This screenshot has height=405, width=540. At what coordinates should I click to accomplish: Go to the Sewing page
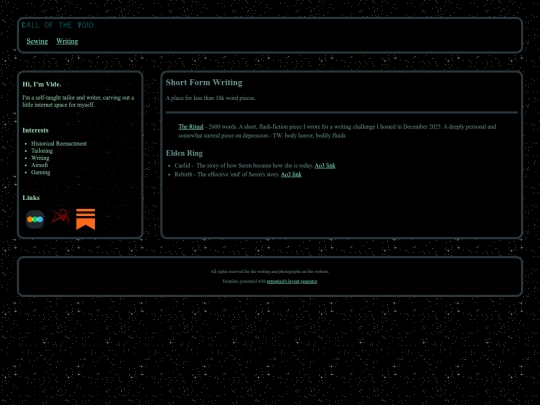point(37,41)
